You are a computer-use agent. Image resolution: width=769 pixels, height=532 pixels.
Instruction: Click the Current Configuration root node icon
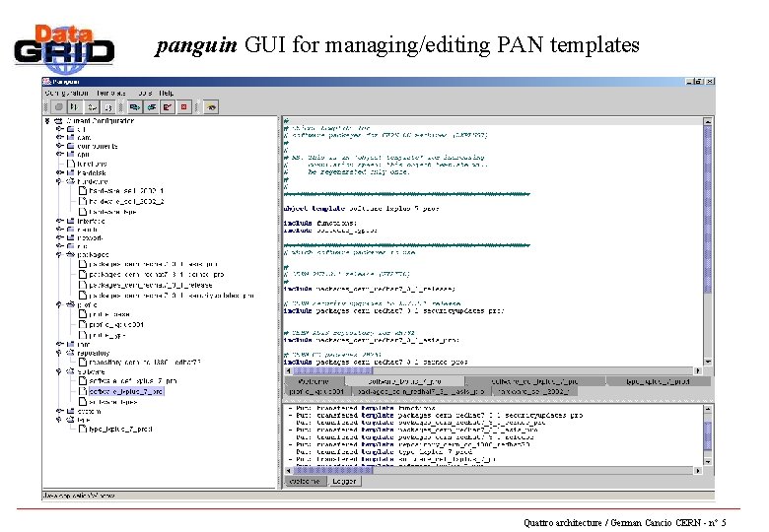58,120
